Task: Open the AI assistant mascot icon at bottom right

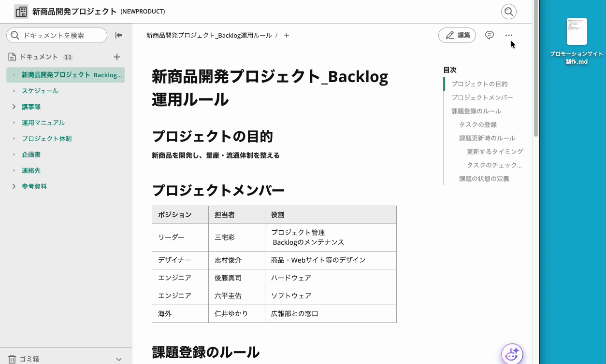Action: pos(512,354)
